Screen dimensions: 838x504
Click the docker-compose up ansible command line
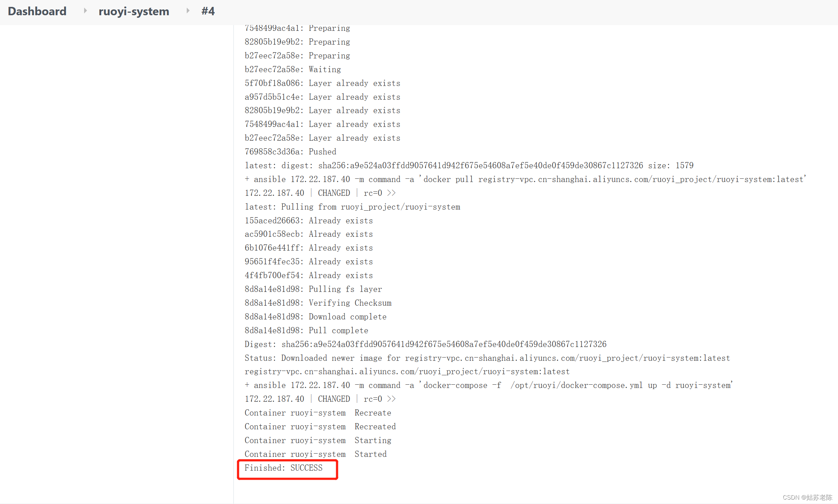[489, 385]
